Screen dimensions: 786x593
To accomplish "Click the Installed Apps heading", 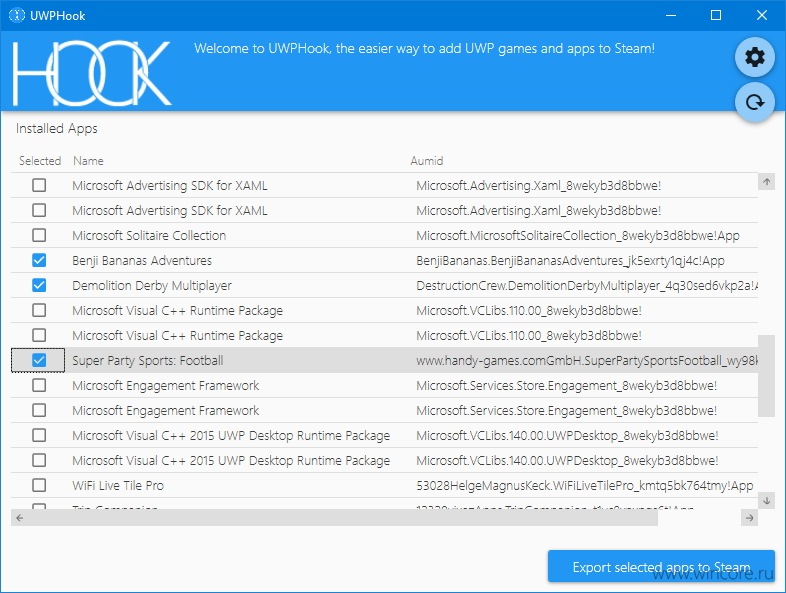I will click(x=57, y=129).
